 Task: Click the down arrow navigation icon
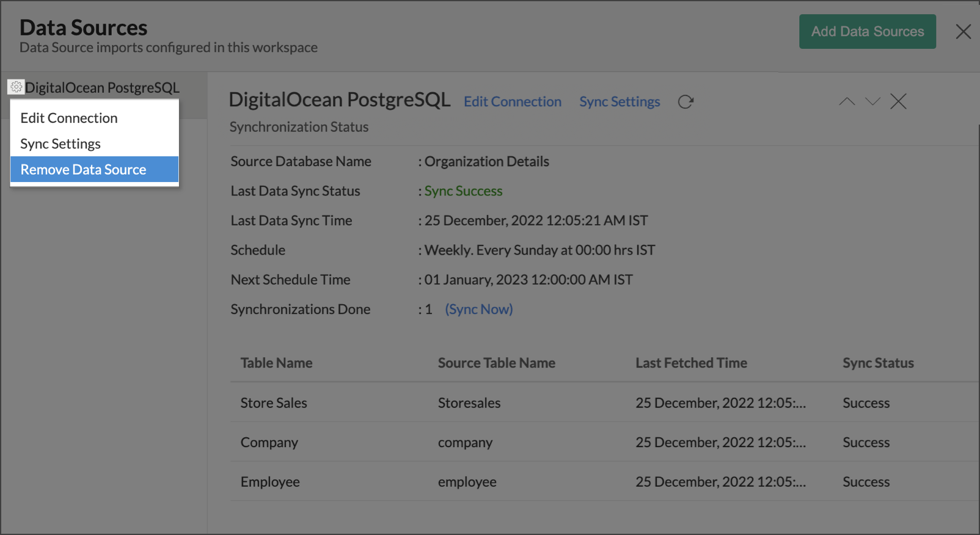872,101
